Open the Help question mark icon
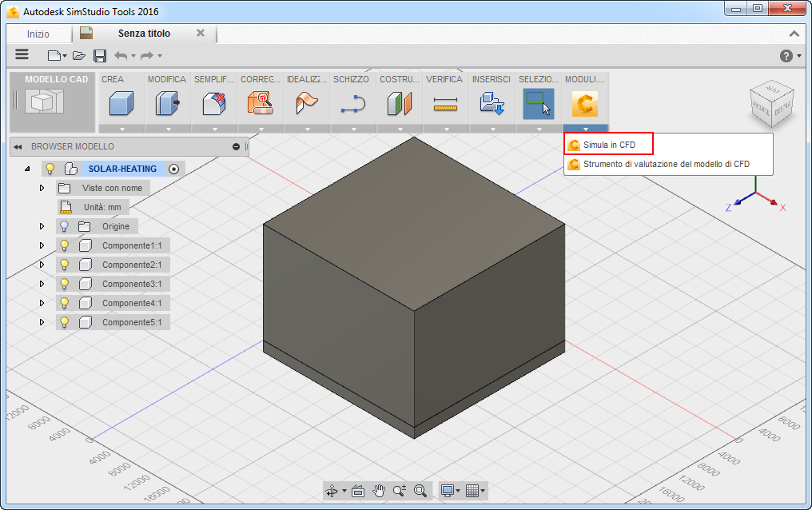Viewport: 812px width, 510px height. tap(786, 56)
